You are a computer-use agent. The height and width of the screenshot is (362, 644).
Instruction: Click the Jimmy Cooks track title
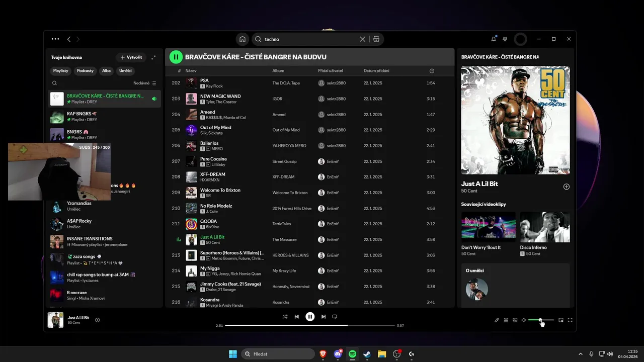[230, 284]
